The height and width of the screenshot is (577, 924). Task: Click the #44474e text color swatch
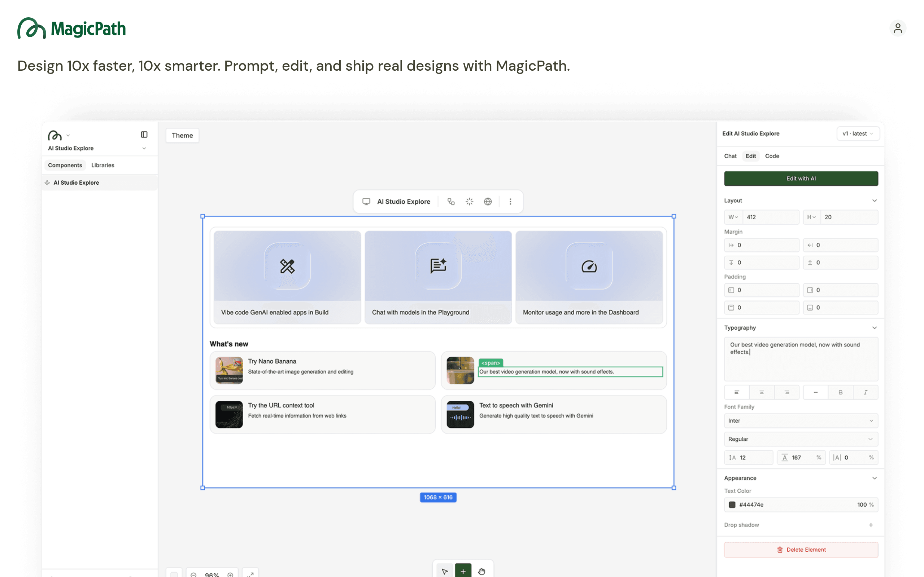click(x=732, y=505)
